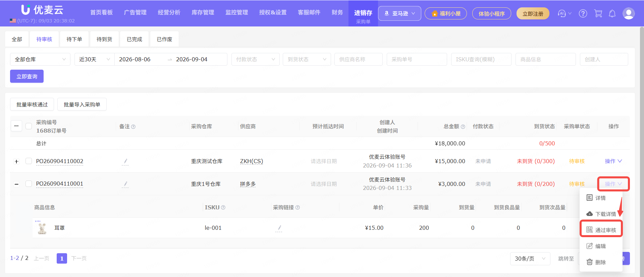
Task: Click the 通过审核 icon
Action: click(x=589, y=230)
